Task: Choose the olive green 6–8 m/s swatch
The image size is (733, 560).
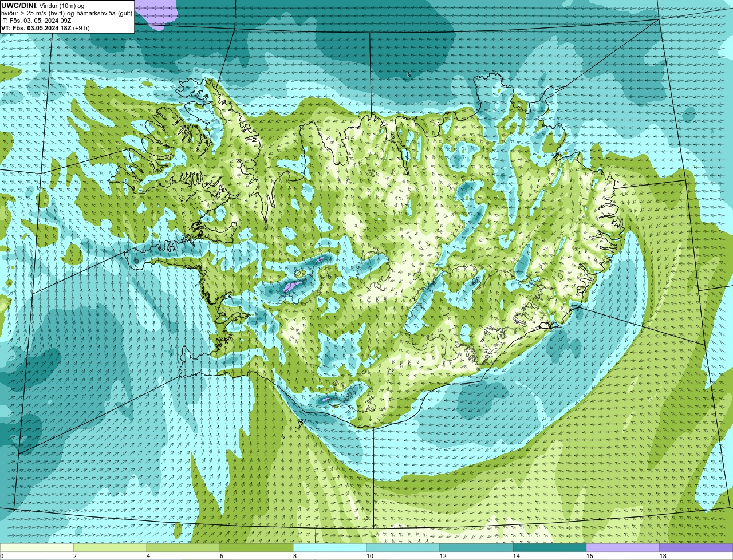Action: click(x=257, y=547)
